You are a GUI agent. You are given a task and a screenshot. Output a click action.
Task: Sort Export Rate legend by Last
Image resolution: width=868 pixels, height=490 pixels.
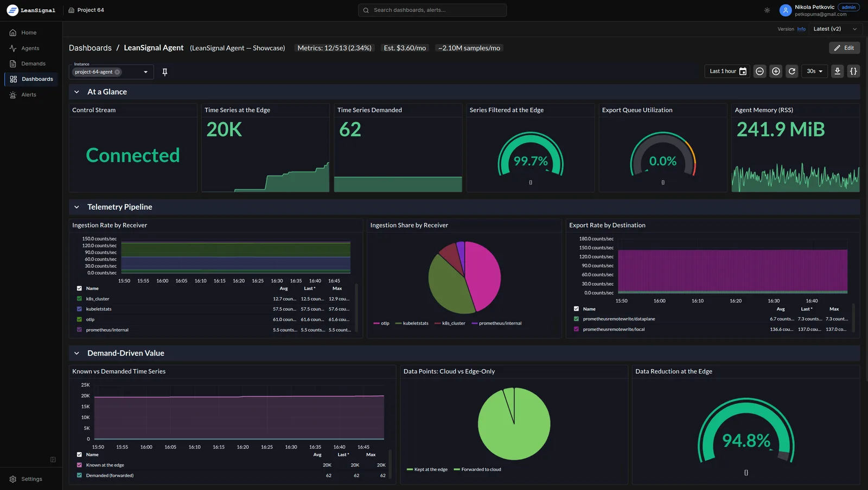pos(807,309)
